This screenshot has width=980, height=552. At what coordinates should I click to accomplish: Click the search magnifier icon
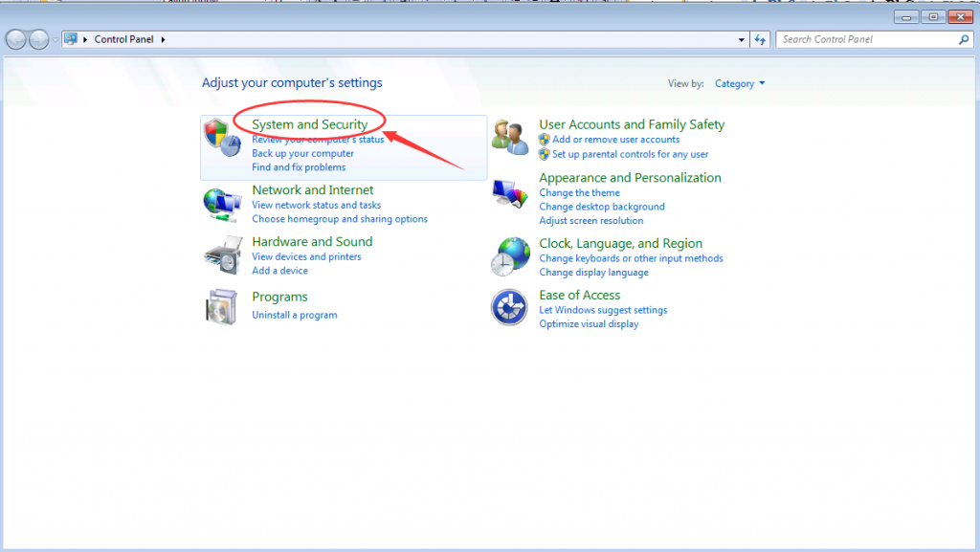click(964, 39)
